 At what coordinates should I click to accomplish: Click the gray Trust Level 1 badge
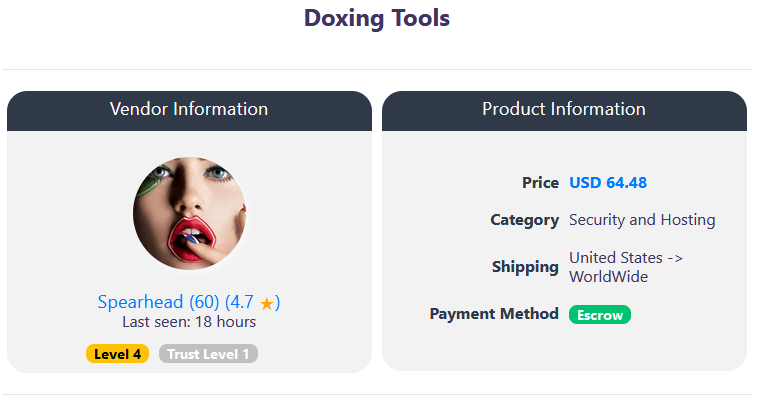click(x=208, y=354)
